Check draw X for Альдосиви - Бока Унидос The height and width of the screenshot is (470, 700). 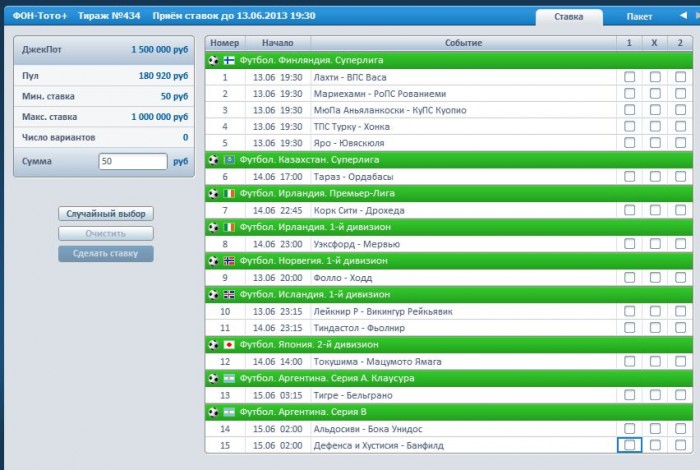coord(655,428)
